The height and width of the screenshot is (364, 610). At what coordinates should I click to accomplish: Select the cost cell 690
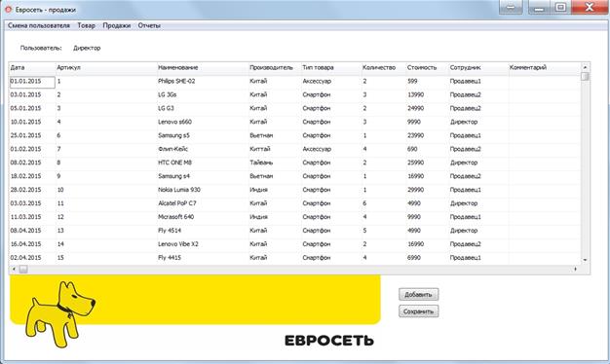coord(427,149)
